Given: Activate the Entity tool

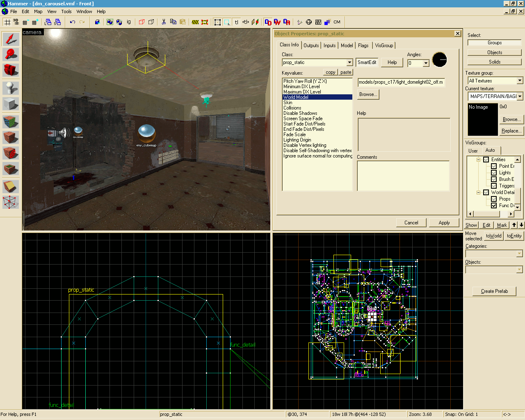Looking at the screenshot, I should [11, 88].
